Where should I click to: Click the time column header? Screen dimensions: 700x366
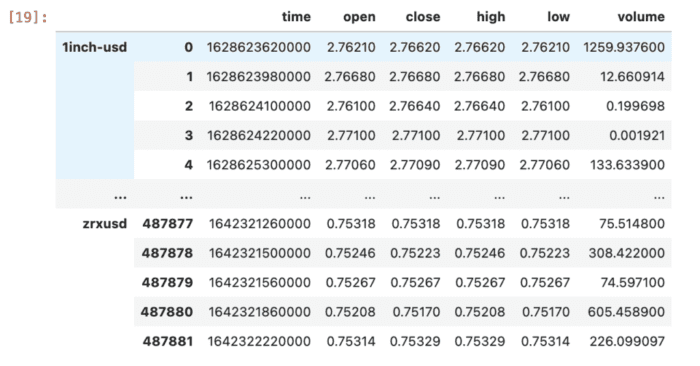click(x=296, y=17)
